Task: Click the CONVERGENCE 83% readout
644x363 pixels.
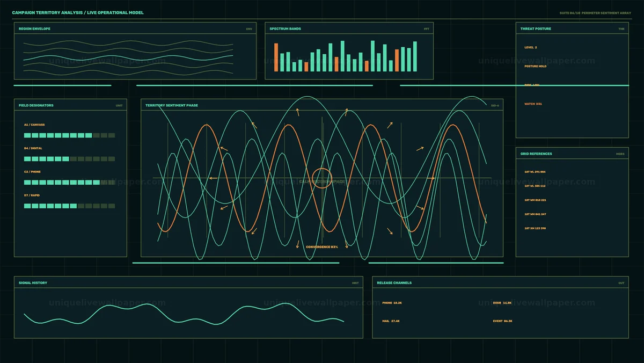Action: click(x=322, y=247)
